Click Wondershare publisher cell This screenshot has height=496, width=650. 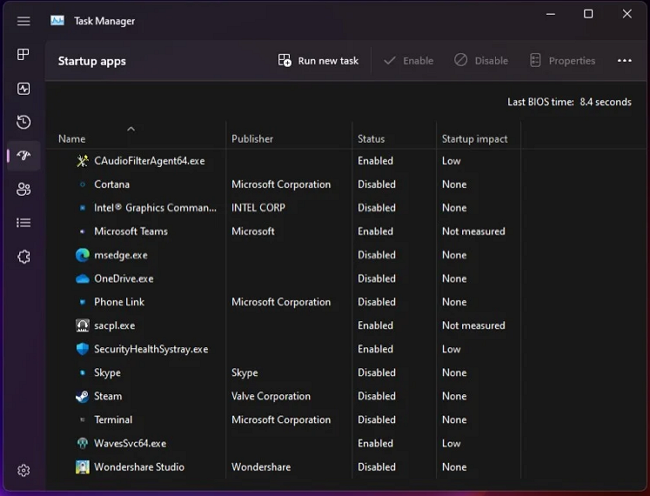[x=261, y=467]
